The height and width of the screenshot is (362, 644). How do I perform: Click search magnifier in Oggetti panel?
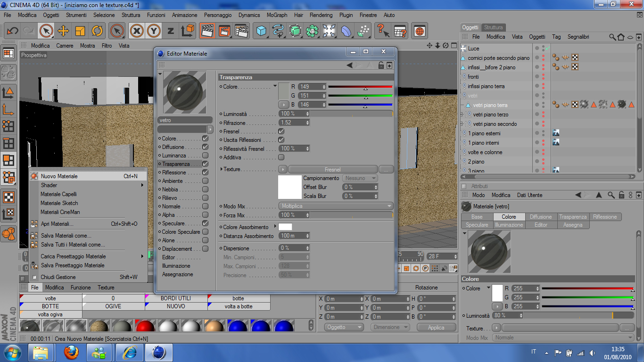tap(612, 37)
